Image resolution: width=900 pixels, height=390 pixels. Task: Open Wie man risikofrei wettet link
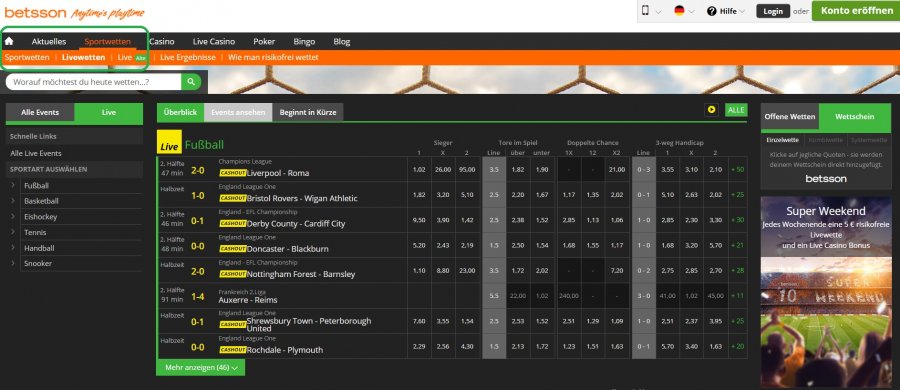(x=273, y=57)
